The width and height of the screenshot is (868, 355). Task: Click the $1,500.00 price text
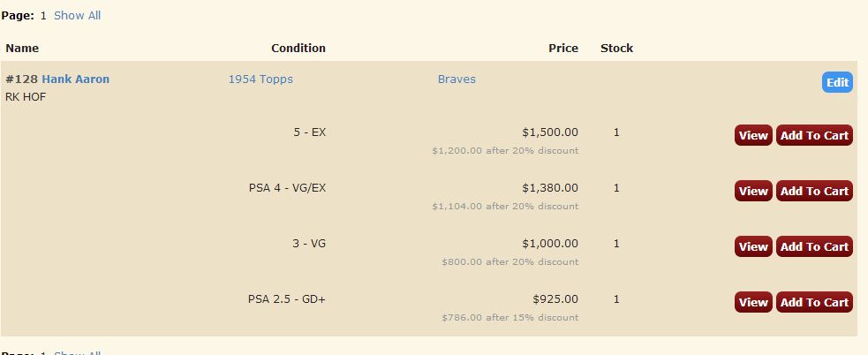click(550, 132)
